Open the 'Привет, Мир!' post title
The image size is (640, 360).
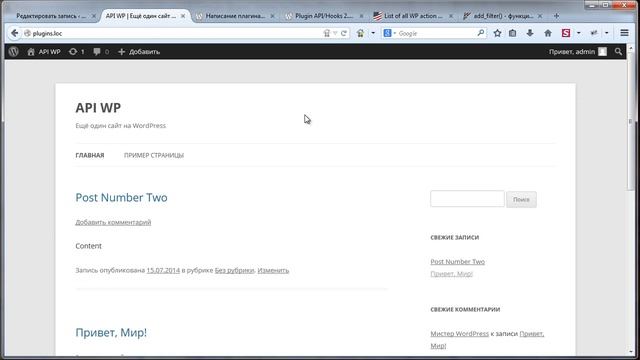(x=111, y=333)
